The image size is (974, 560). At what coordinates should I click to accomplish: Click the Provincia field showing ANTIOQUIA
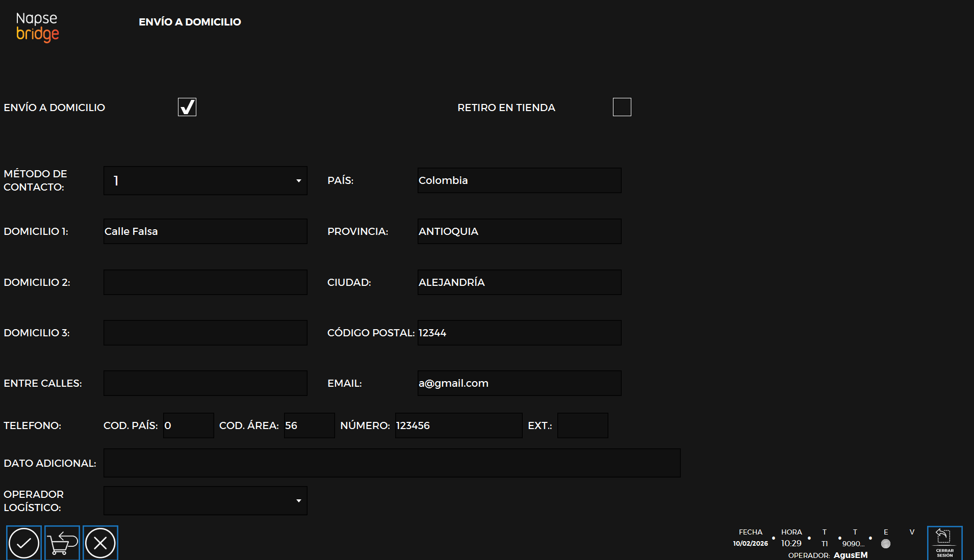[519, 231]
